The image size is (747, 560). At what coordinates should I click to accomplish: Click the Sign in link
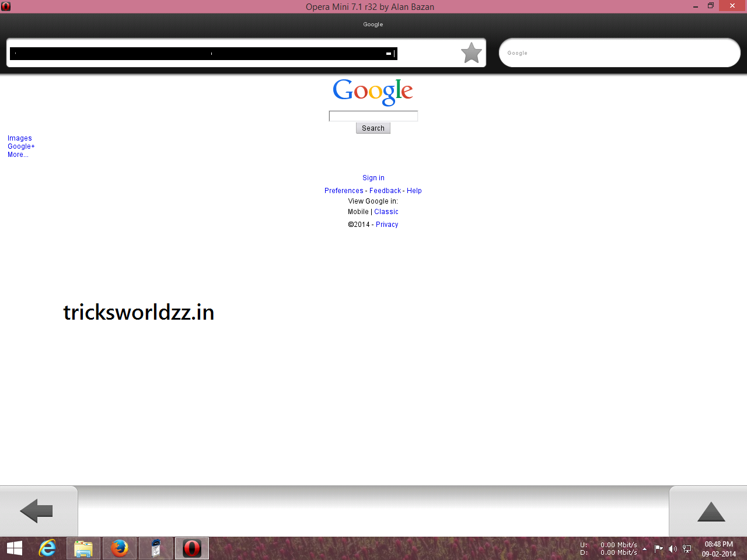point(373,178)
